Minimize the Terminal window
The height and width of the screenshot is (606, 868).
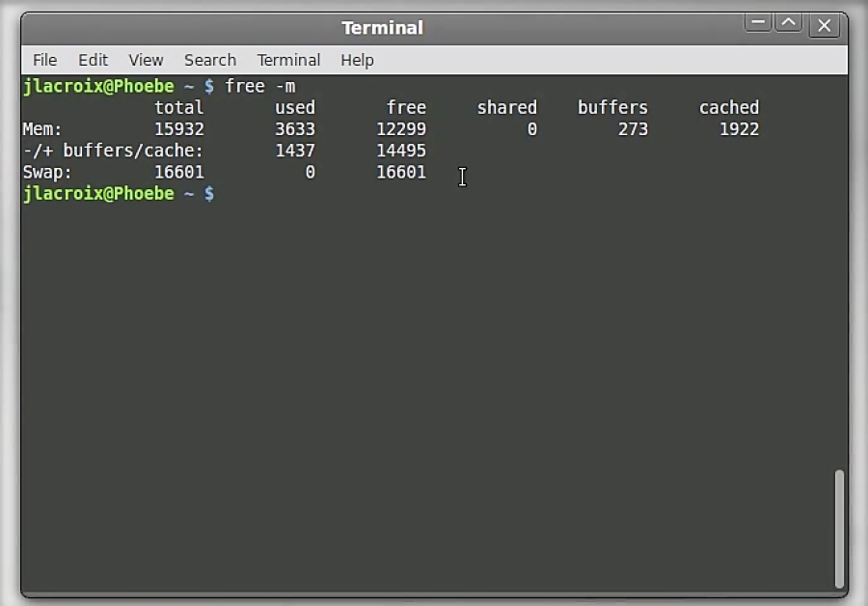coord(758,23)
